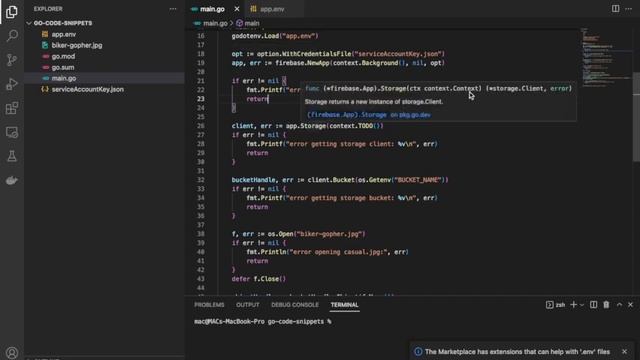Click the defer f.Close() line
The height and width of the screenshot is (360, 640).
coord(259,279)
